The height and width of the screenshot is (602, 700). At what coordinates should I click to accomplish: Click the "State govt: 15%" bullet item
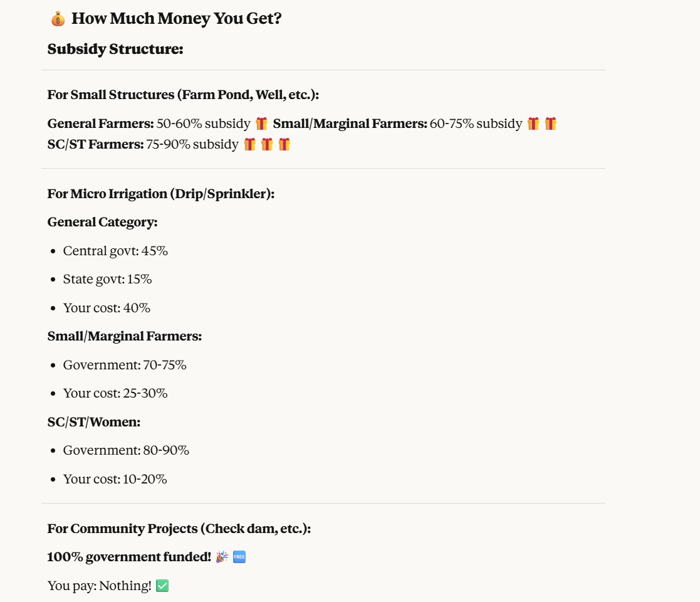[x=107, y=279]
